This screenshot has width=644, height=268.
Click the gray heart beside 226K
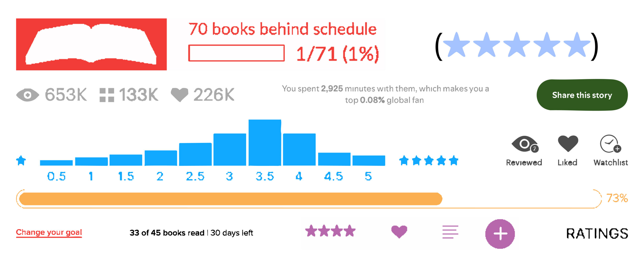coord(180,94)
